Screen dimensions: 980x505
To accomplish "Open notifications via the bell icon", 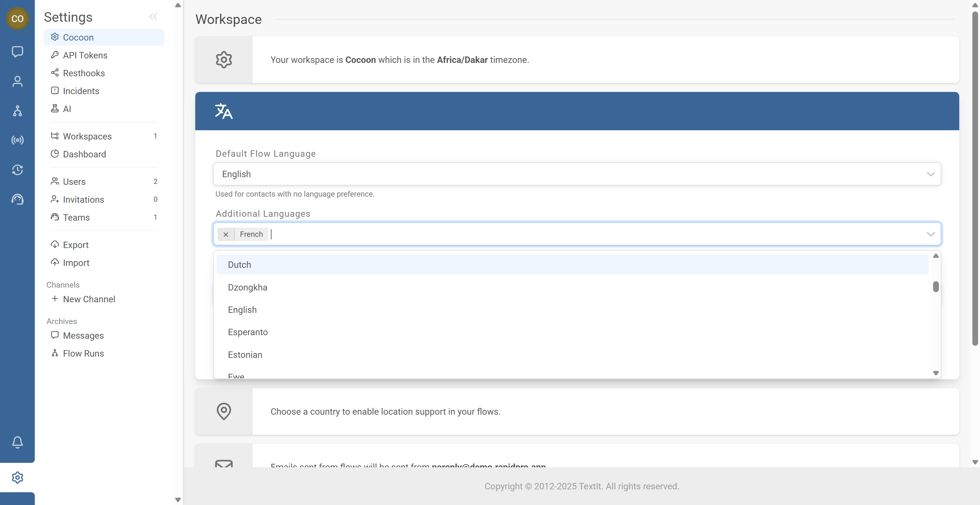I will point(18,442).
